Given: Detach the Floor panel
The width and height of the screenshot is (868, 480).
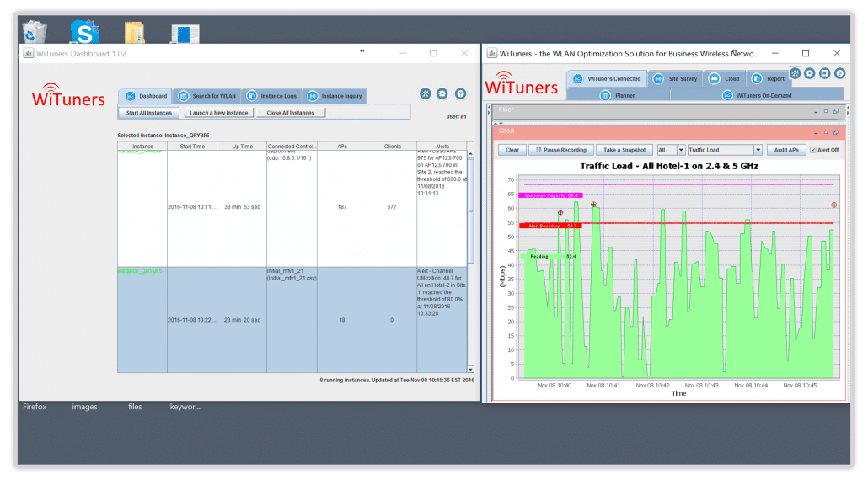Looking at the screenshot, I should point(836,112).
